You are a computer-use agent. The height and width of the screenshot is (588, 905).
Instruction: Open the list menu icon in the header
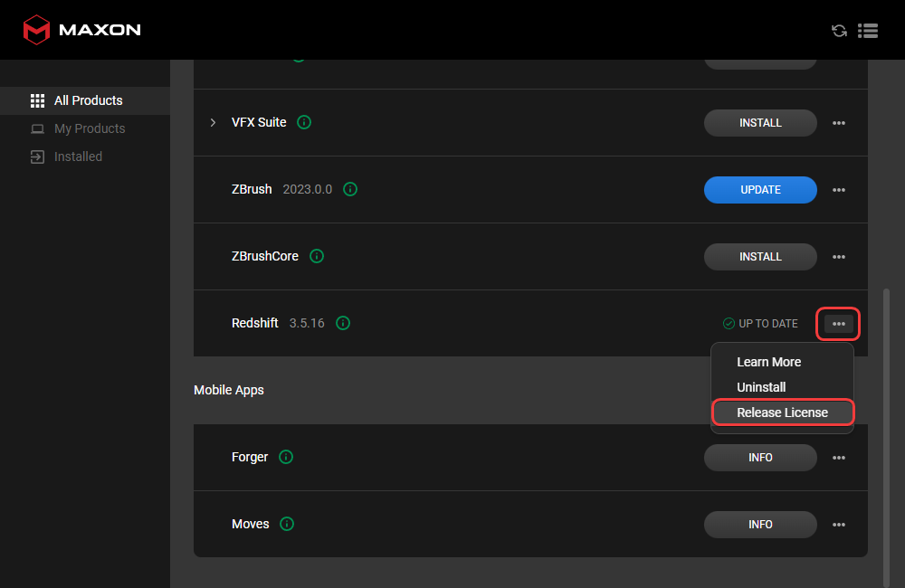point(868,31)
